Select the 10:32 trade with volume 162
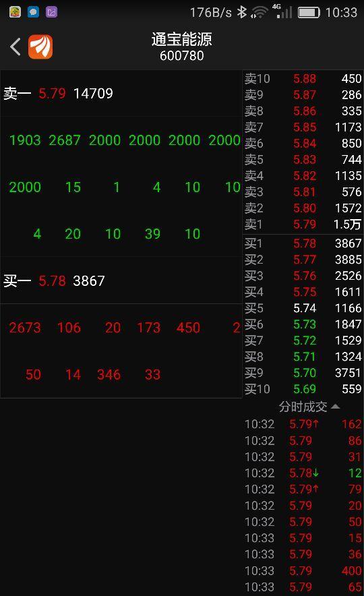364x596 pixels. [303, 424]
